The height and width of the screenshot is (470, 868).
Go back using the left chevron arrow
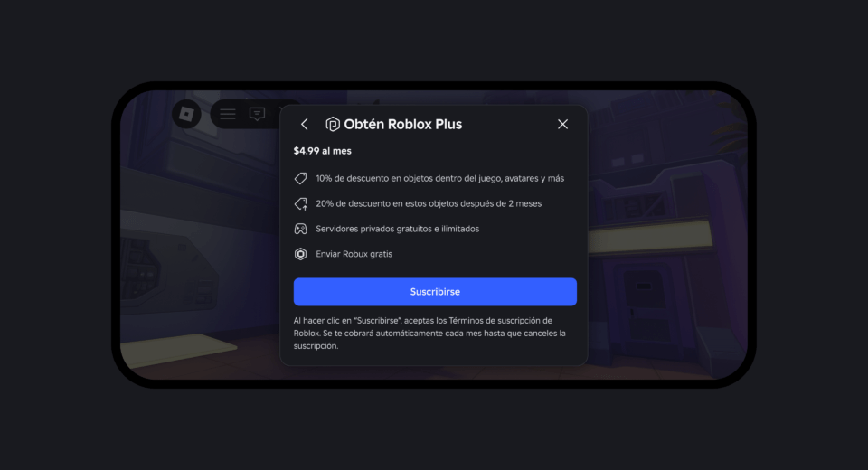point(305,124)
